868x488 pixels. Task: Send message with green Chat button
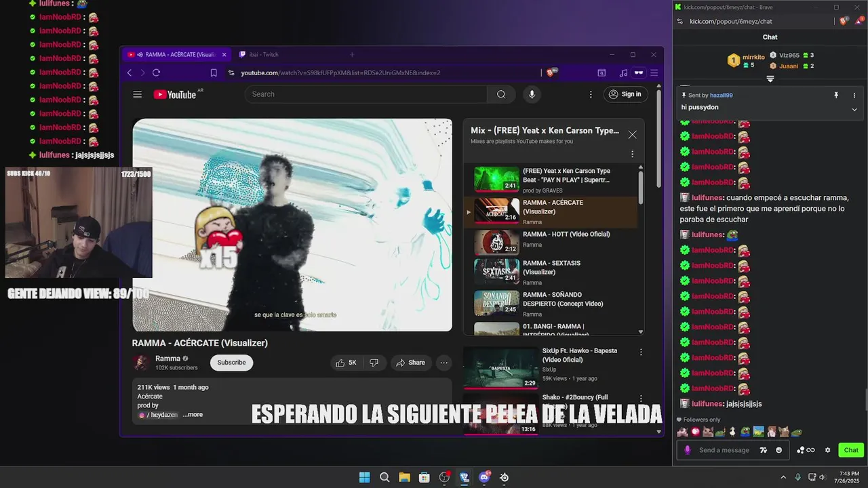coord(851,450)
